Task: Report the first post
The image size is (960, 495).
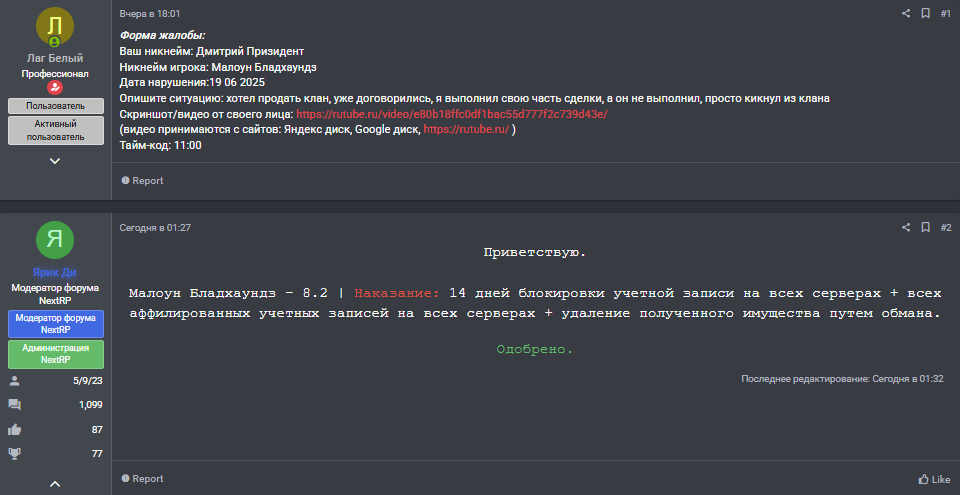Action: click(142, 181)
